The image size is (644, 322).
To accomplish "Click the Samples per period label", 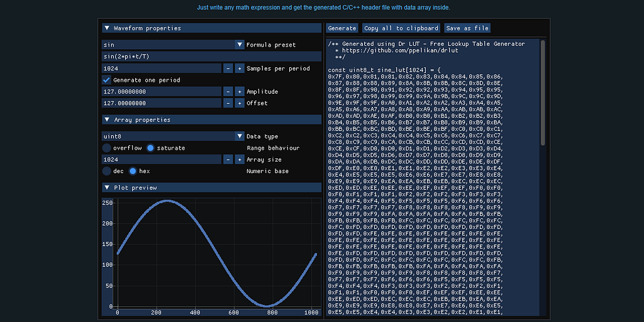I will tap(278, 69).
